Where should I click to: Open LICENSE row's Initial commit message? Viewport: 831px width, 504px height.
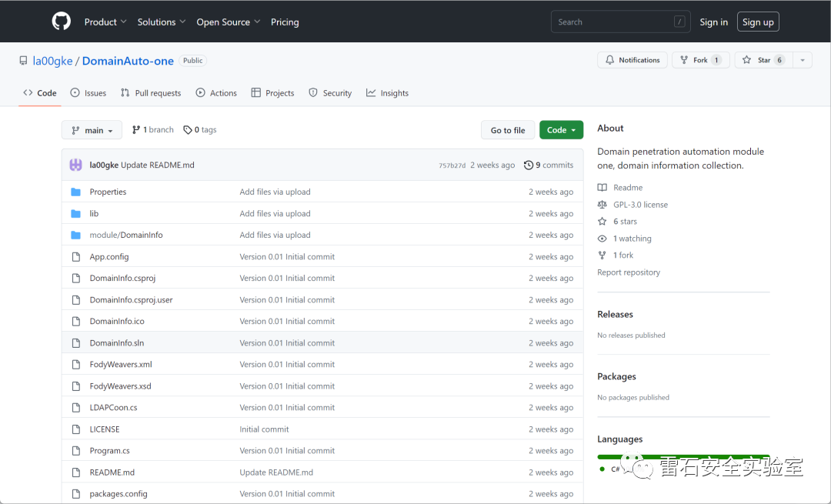coord(264,429)
